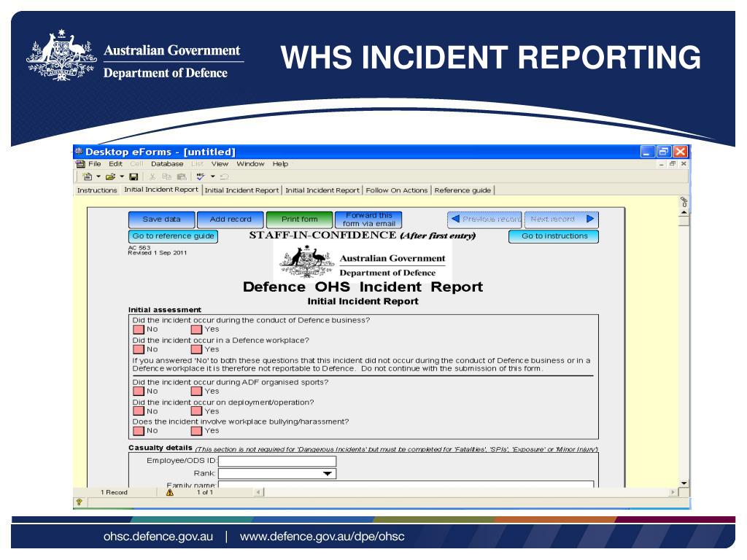Viewport: 747px width, 560px height.
Task: Switch to the Follow On Actions tab
Action: [x=397, y=190]
